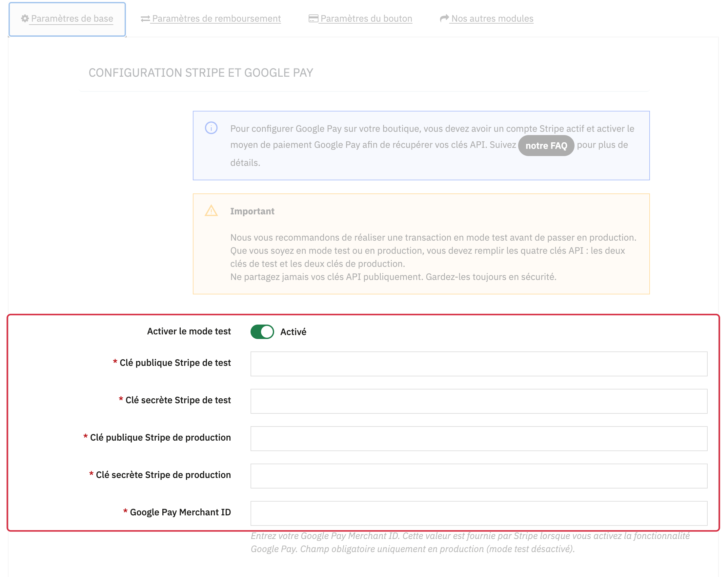Focus the Clé secrète Stripe de test field
The image size is (728, 577).
[x=479, y=401]
